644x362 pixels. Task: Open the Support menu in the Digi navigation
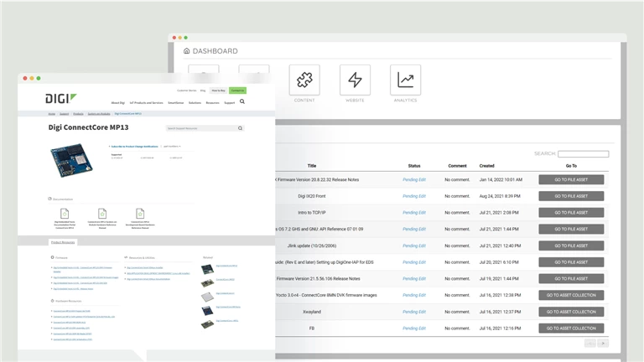230,102
